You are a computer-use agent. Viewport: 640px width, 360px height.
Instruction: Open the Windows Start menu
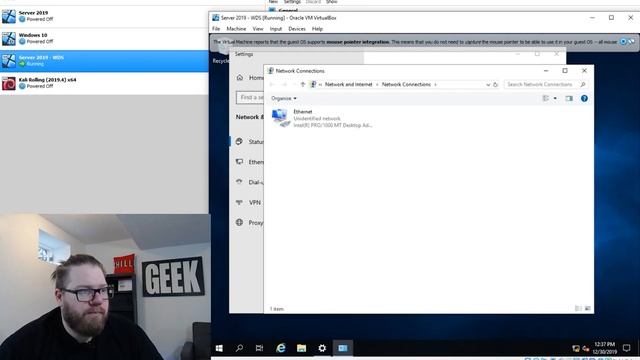pyautogui.click(x=219, y=348)
